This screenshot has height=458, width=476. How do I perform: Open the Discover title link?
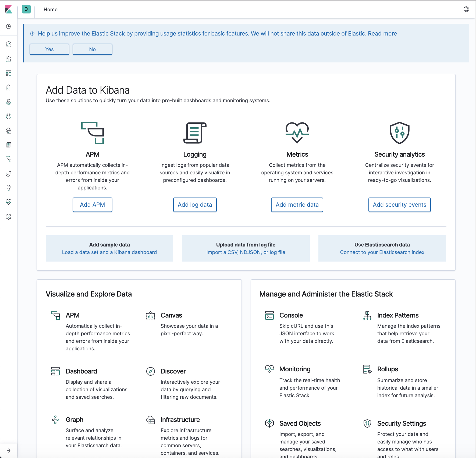(x=173, y=371)
